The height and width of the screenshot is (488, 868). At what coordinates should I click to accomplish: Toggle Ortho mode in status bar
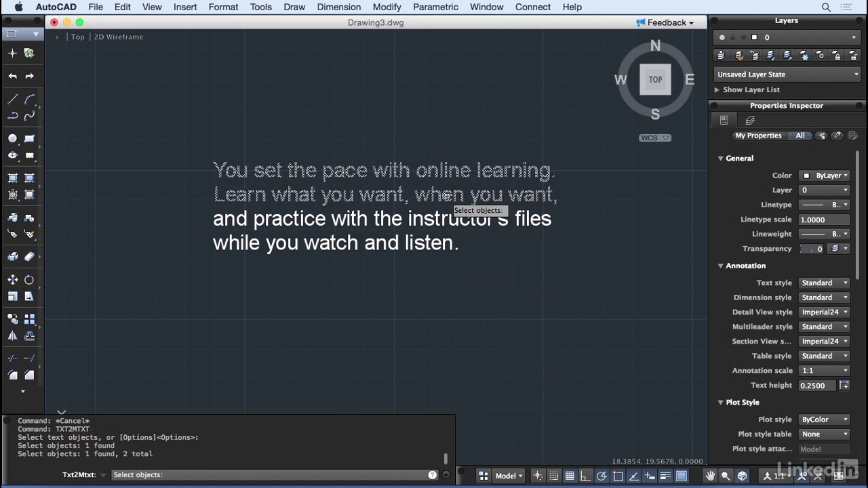[x=585, y=476]
